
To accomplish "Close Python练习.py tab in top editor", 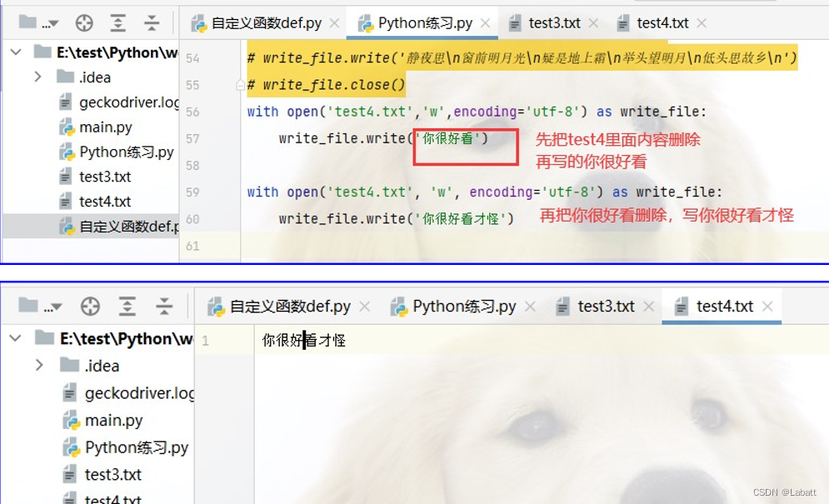I will coord(485,23).
